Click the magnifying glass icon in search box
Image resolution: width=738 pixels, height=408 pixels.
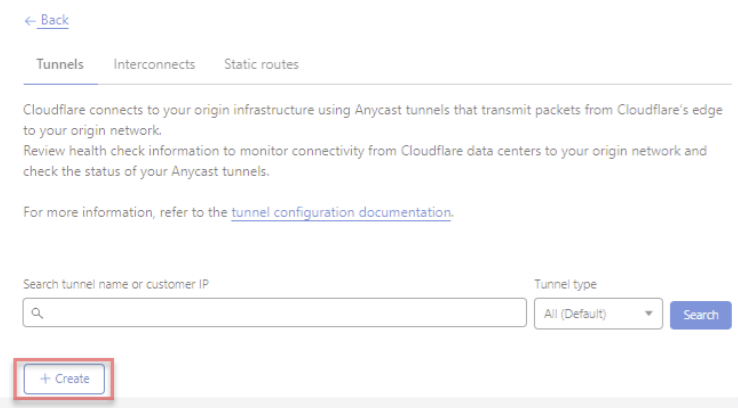[x=37, y=313]
